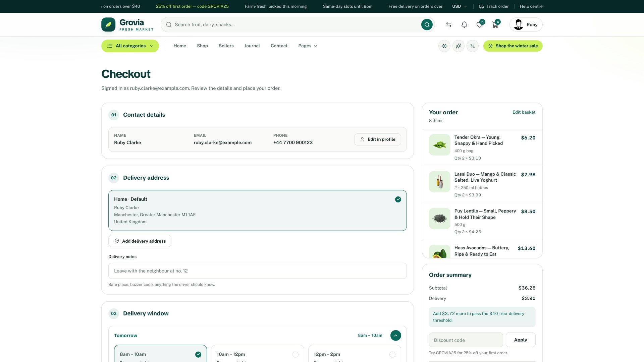
Task: Focus the product search field
Action: point(297,24)
